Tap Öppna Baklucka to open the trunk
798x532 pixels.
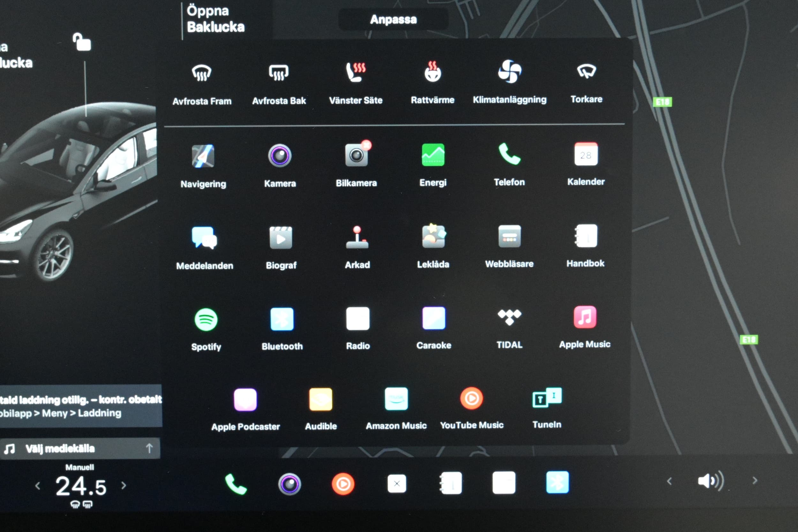tap(215, 19)
